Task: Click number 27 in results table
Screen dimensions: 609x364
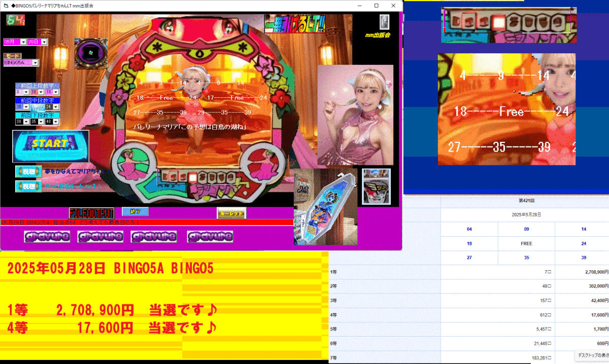Action: 469,258
